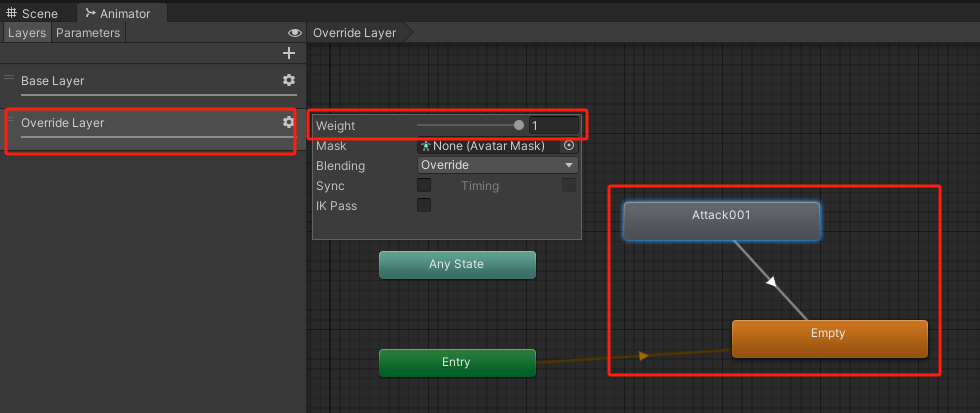Image resolution: width=980 pixels, height=413 pixels.
Task: Click the IK Pass label
Action: 336,206
